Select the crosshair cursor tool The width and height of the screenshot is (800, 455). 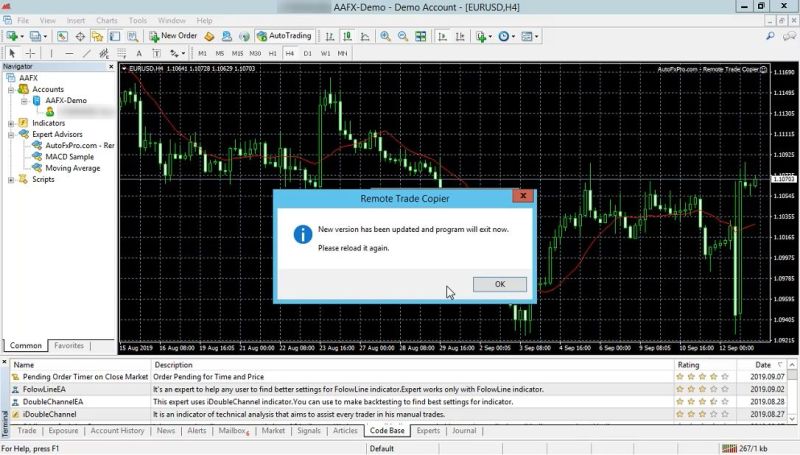pos(31,53)
